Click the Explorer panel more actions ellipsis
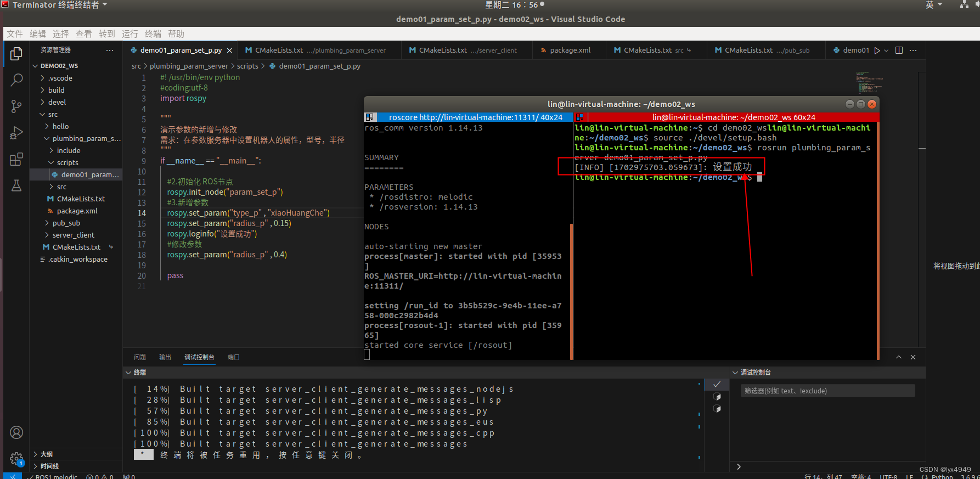This screenshot has height=479, width=980. pos(110,50)
